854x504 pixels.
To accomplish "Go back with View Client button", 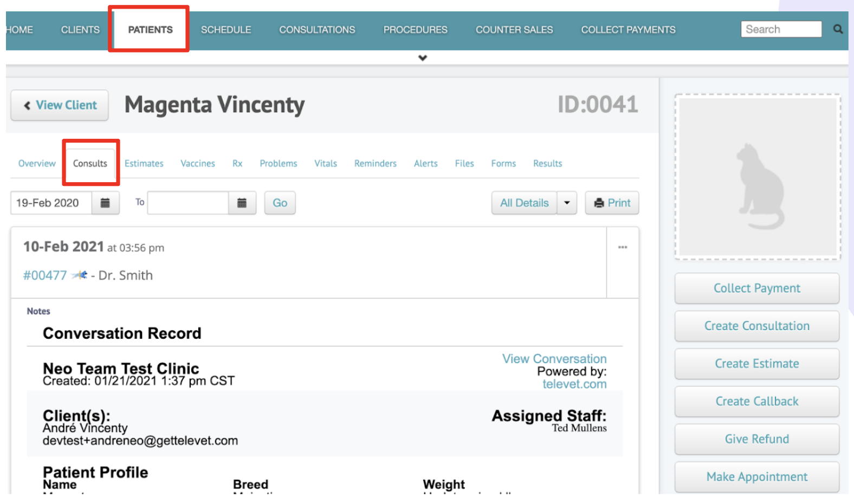I will [x=60, y=105].
